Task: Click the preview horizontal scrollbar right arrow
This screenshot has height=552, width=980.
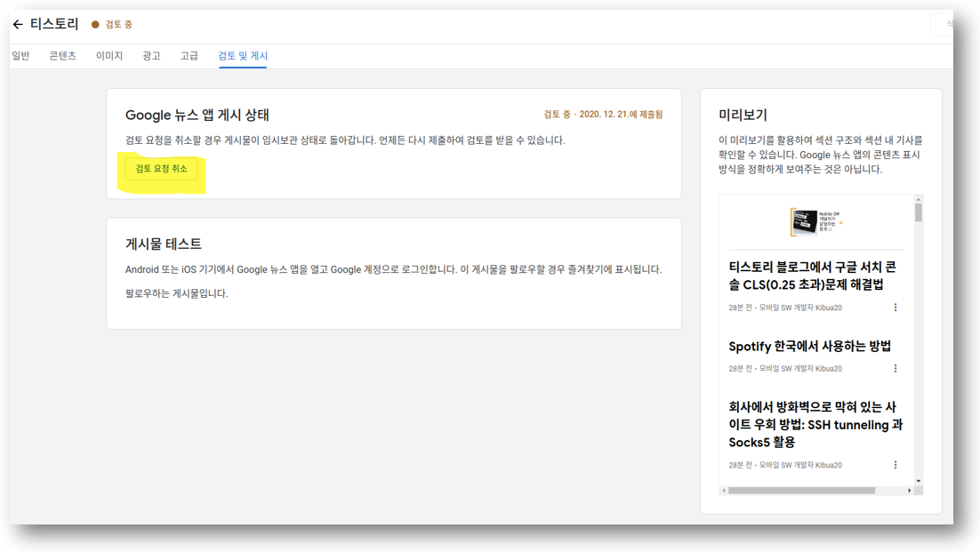Action: coord(910,490)
